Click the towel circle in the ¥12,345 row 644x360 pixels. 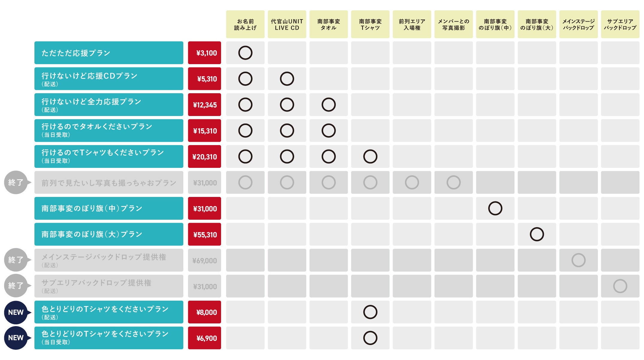328,105
